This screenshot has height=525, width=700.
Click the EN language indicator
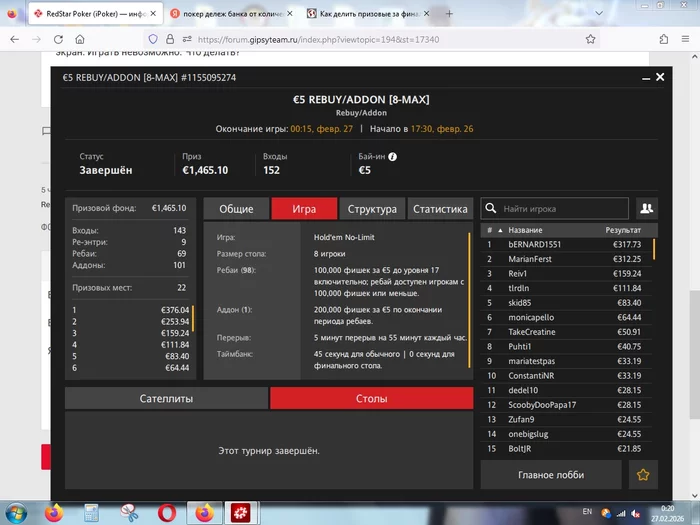pyautogui.click(x=587, y=512)
